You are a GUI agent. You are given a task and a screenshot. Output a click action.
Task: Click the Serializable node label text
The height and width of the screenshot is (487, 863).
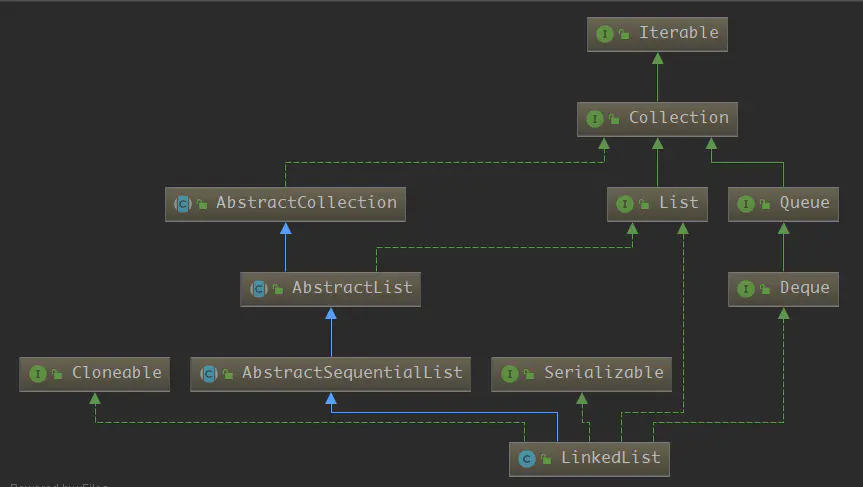(604, 373)
